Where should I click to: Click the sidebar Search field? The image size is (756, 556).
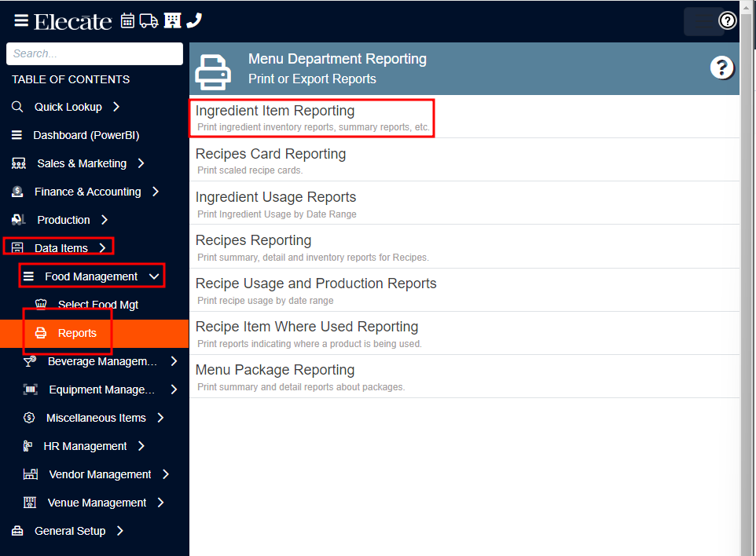(x=94, y=53)
